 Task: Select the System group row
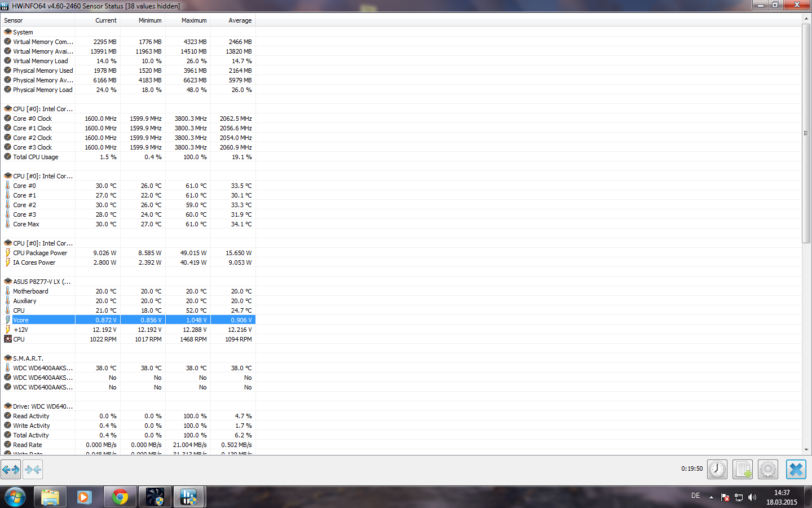(129, 32)
